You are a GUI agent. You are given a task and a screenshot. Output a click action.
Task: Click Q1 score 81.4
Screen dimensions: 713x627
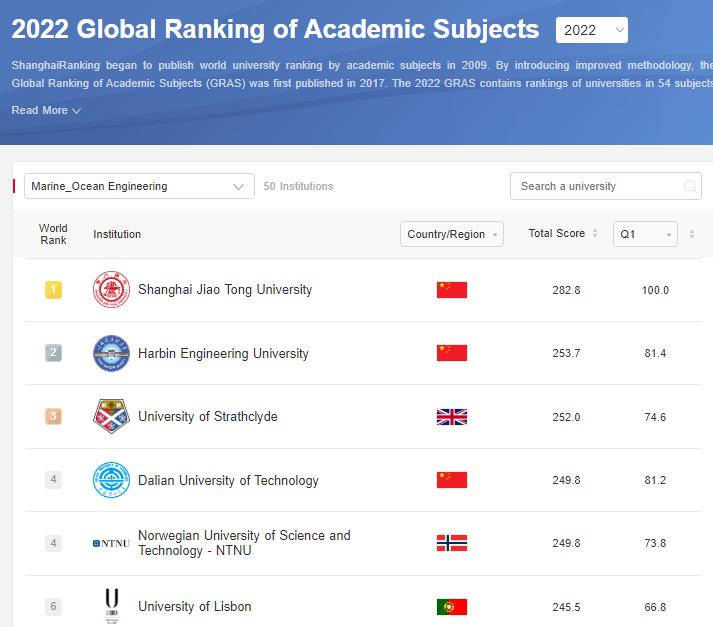click(x=655, y=353)
